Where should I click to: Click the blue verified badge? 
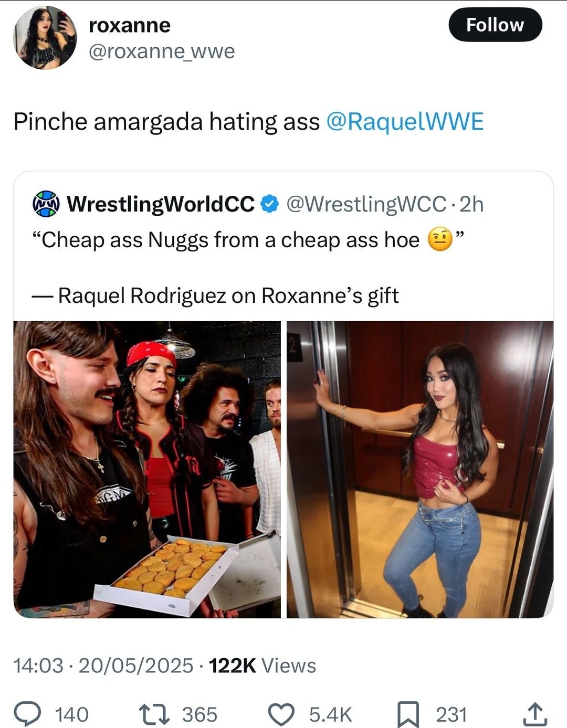tap(269, 204)
